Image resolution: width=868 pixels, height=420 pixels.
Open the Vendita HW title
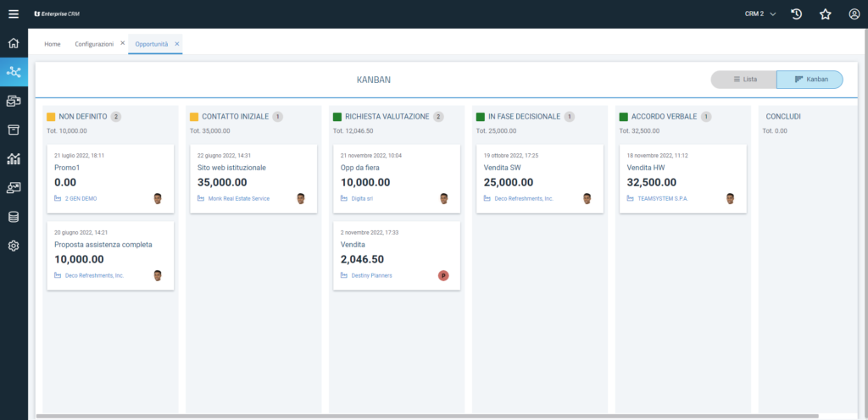tap(645, 168)
